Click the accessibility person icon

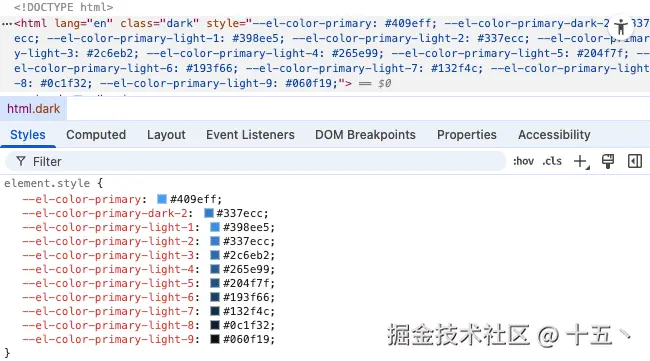pos(621,27)
